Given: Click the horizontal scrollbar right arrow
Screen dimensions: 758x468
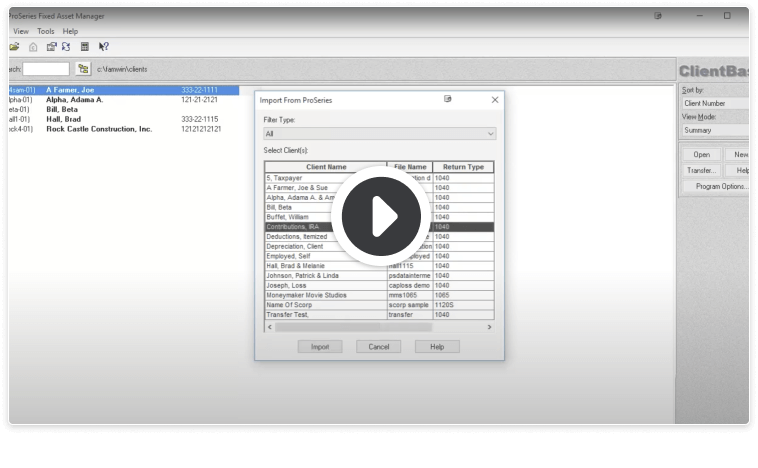Looking at the screenshot, I should pos(489,327).
